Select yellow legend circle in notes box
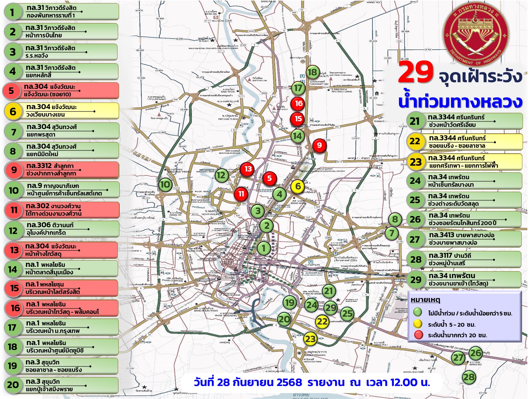The image size is (532, 399). point(418,324)
